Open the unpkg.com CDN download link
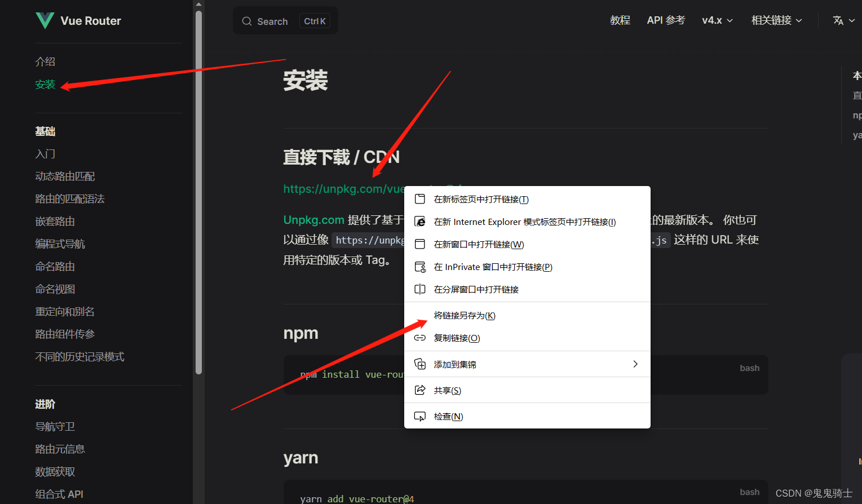 (344, 189)
